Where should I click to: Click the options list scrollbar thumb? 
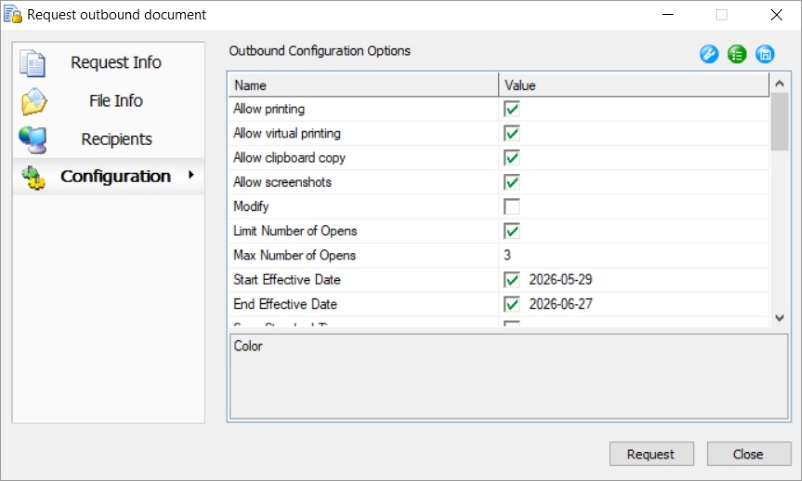tap(779, 122)
